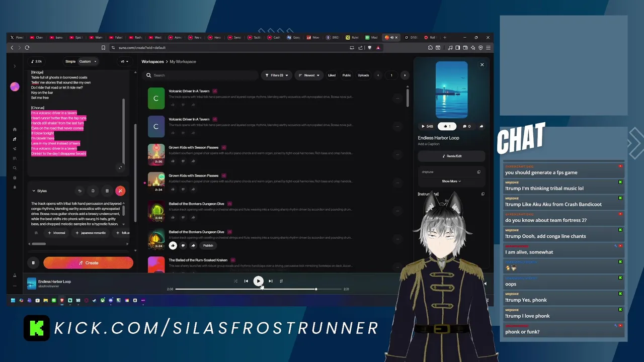This screenshot has height=362, width=644.
Task: Expand the Suno left sidebar
Action: tap(15, 66)
